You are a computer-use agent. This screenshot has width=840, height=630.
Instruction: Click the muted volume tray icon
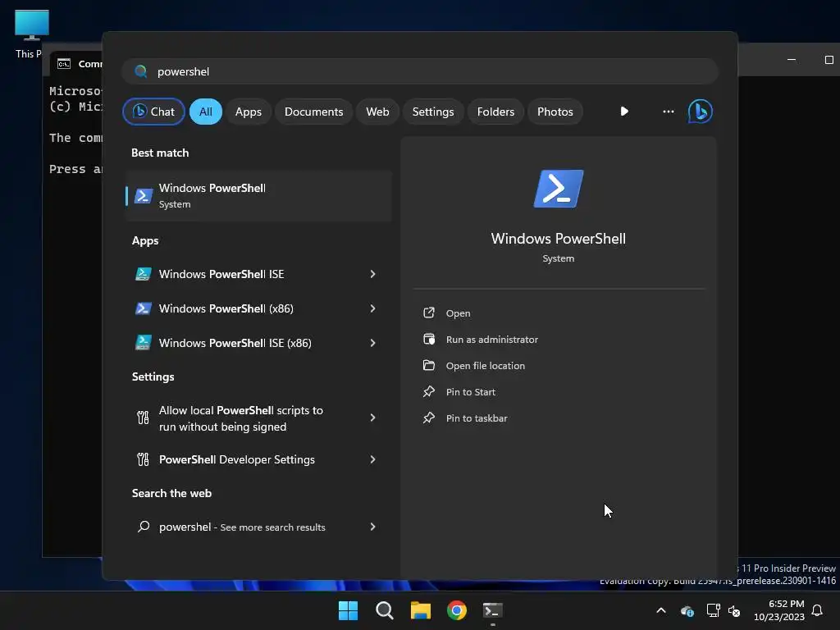(734, 610)
